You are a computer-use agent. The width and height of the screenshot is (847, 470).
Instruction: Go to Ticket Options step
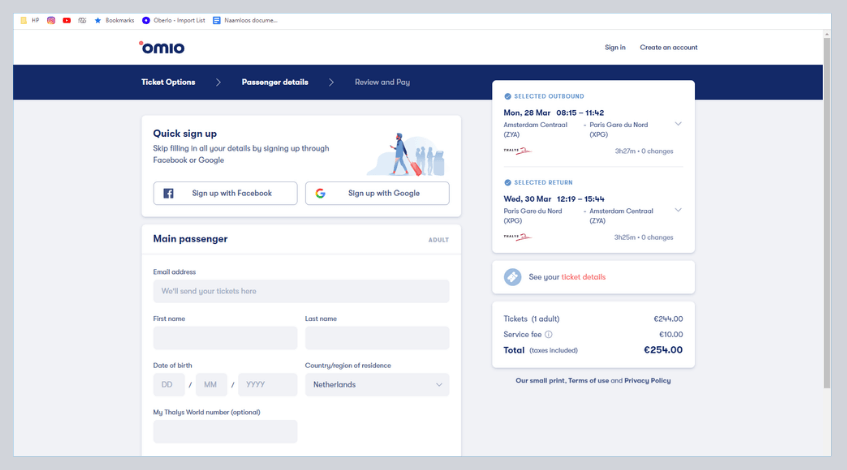(x=168, y=82)
